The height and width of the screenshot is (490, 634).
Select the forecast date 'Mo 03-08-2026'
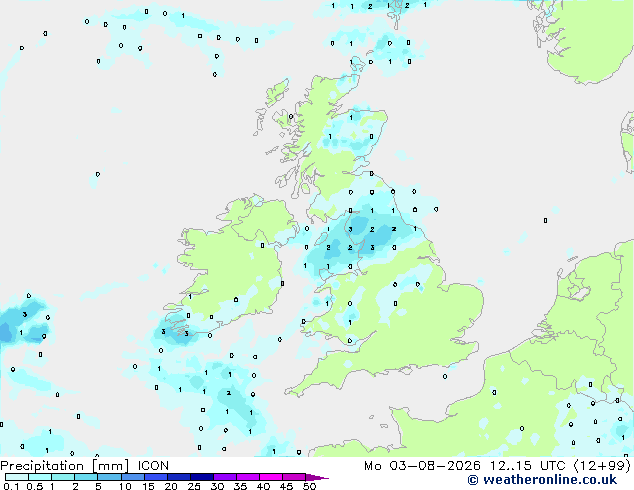[x=422, y=466]
